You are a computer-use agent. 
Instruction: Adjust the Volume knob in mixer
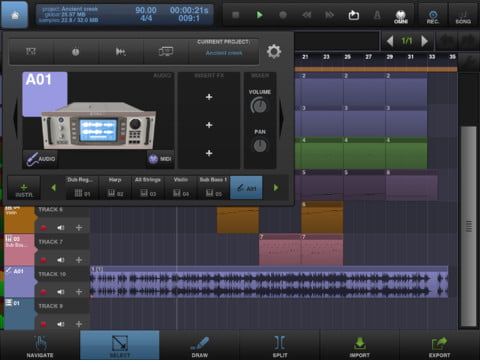259,106
